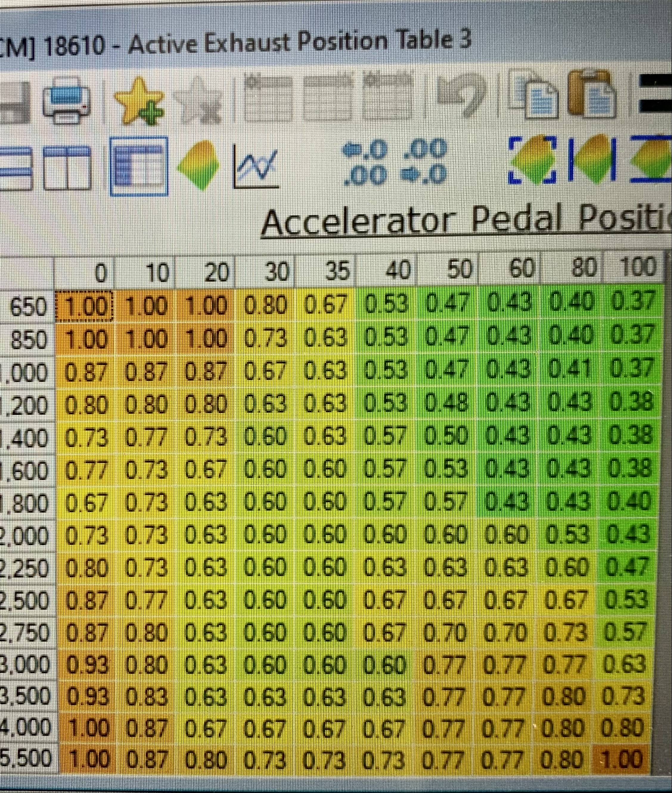Select the 0.41 cell in the 80 column
Image resolution: width=672 pixels, height=793 pixels.
coord(569,369)
